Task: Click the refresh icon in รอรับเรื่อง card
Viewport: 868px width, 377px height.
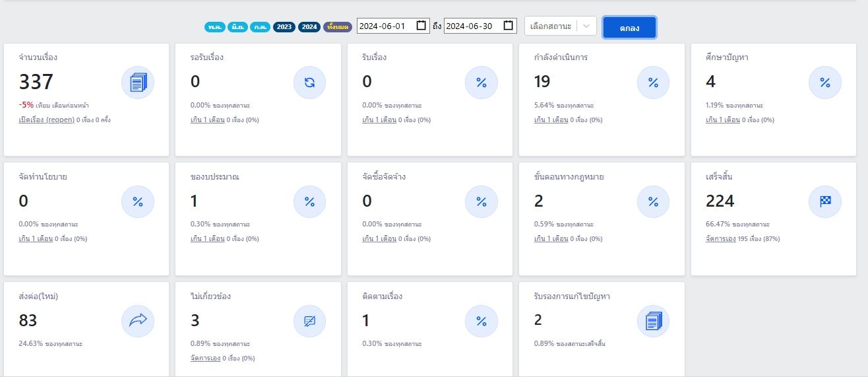Action: 309,83
